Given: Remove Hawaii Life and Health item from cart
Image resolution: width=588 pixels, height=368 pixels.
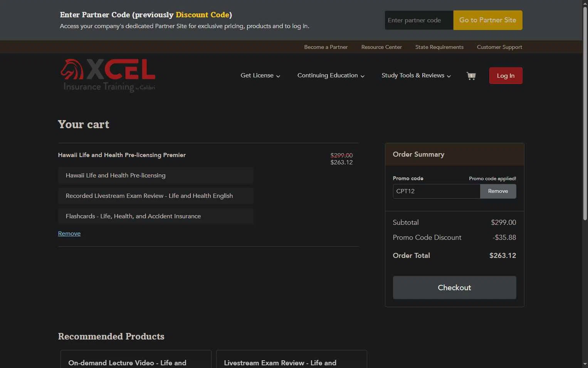Looking at the screenshot, I should 69,234.
